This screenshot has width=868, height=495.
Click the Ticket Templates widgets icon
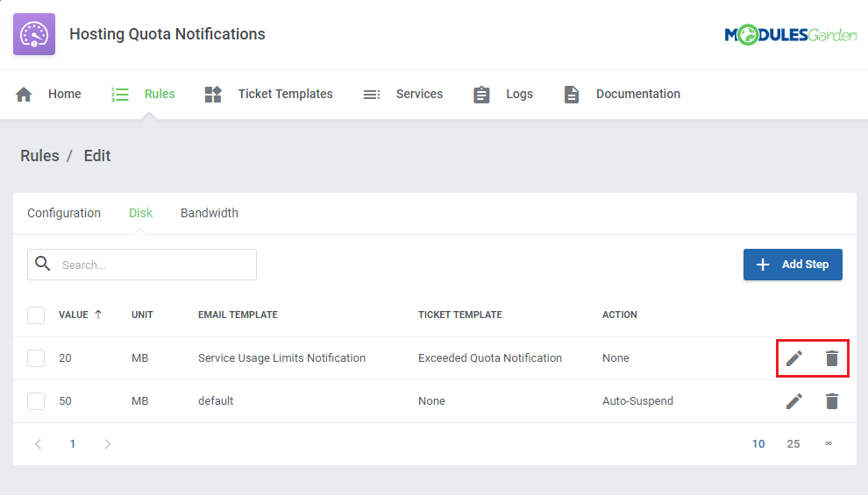[x=213, y=94]
